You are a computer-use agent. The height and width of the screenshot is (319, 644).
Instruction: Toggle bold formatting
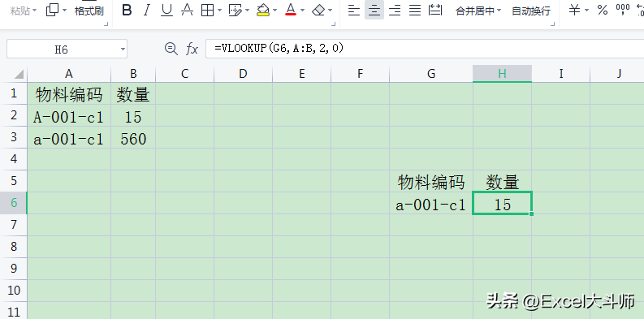[x=127, y=11]
